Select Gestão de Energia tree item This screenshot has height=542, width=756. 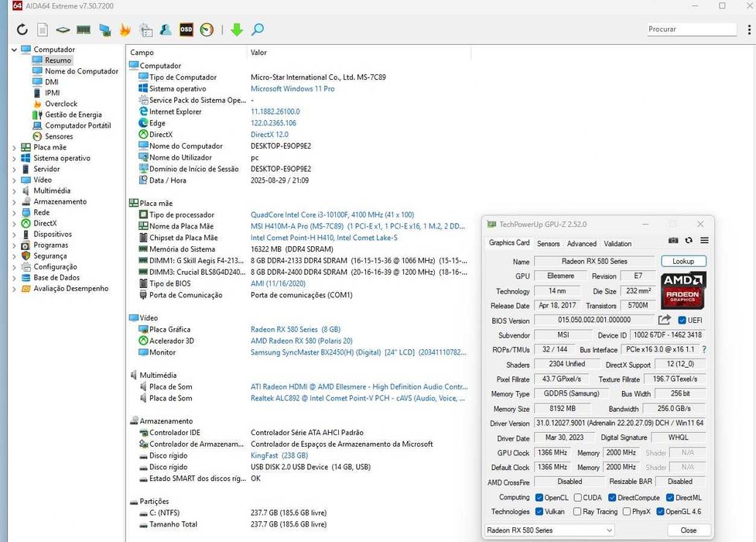tap(74, 115)
